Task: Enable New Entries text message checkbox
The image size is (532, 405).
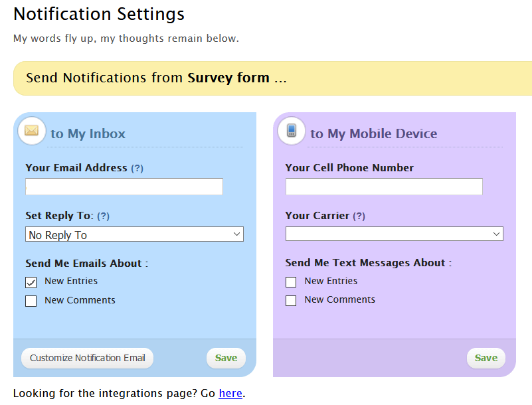Action: tap(291, 282)
